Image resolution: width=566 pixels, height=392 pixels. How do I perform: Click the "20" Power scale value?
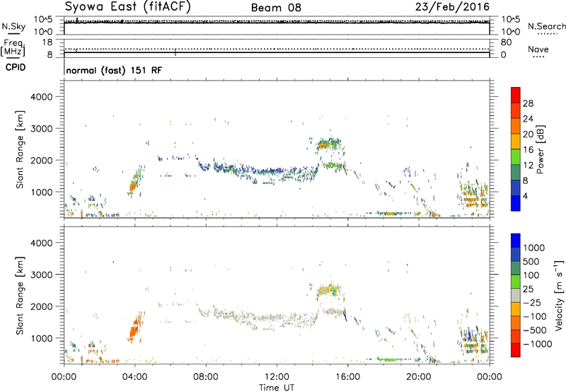tap(528, 134)
